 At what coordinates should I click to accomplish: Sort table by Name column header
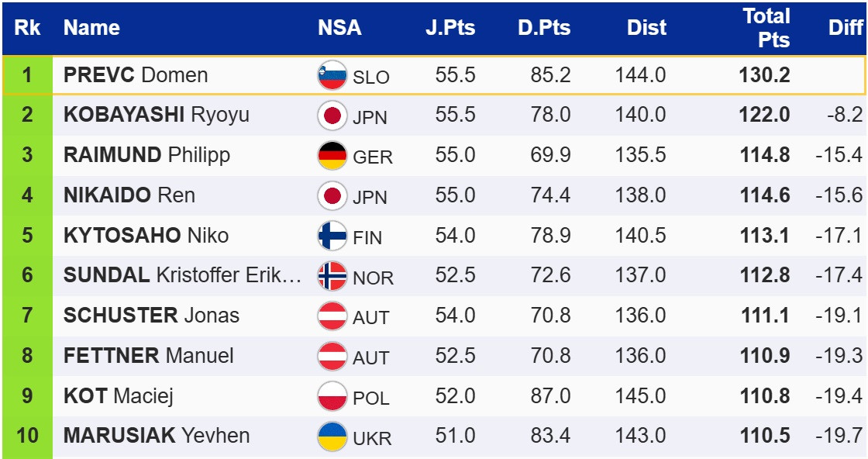point(91,28)
